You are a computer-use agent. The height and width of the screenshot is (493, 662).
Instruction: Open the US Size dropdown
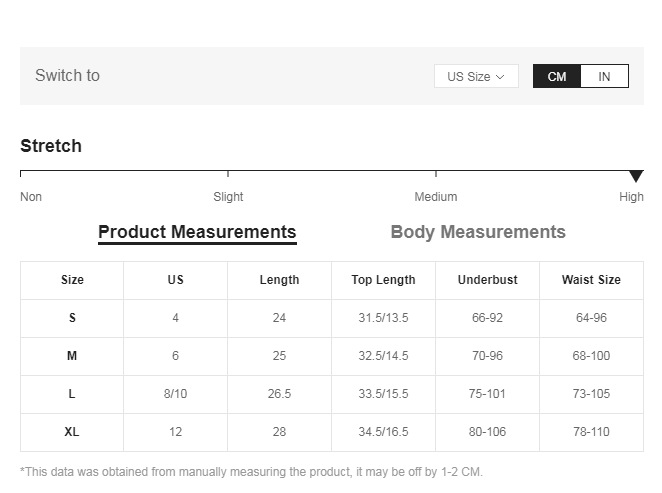pos(476,76)
